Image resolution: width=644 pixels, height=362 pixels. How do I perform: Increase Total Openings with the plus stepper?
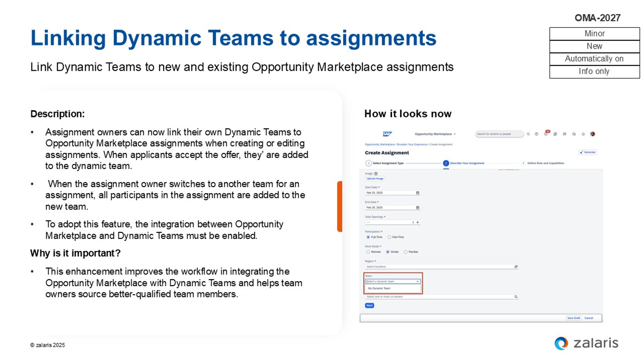pos(417,222)
